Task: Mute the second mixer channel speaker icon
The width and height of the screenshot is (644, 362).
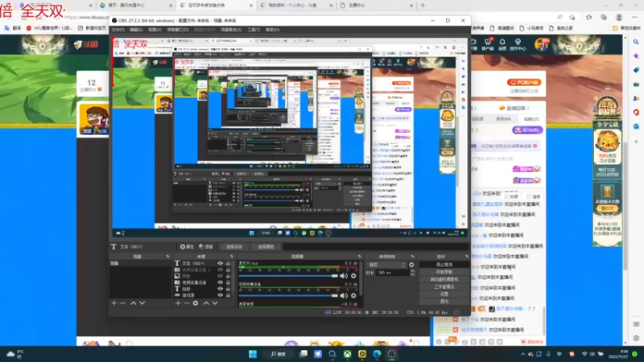Action: coord(344,295)
